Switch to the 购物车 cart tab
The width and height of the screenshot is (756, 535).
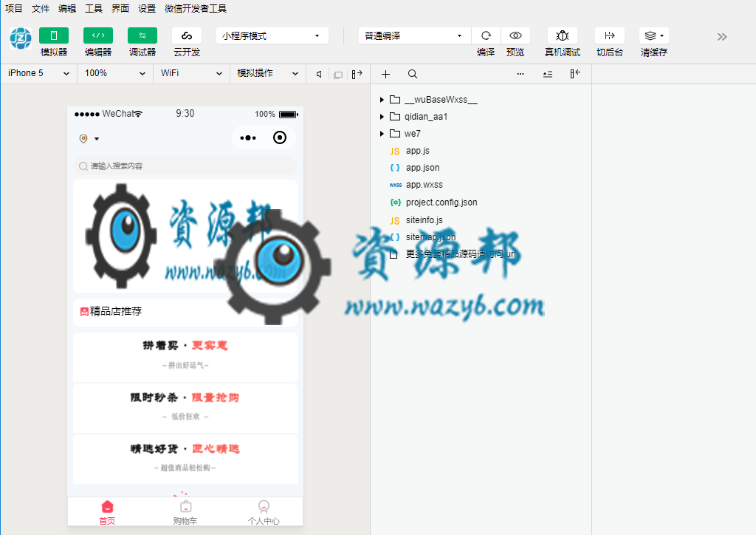click(185, 512)
